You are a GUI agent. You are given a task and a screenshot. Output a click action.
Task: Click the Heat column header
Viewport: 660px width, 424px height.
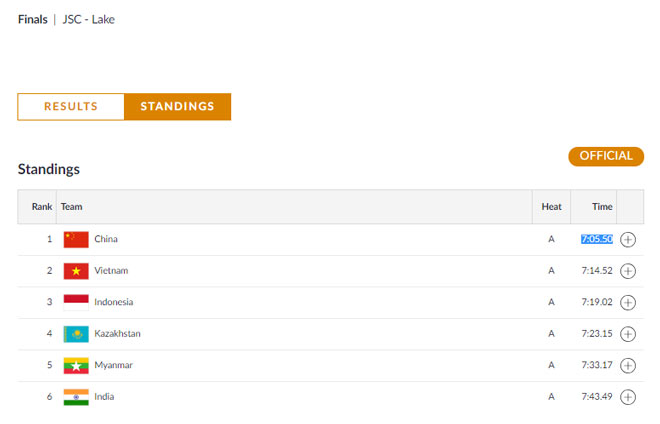551,207
